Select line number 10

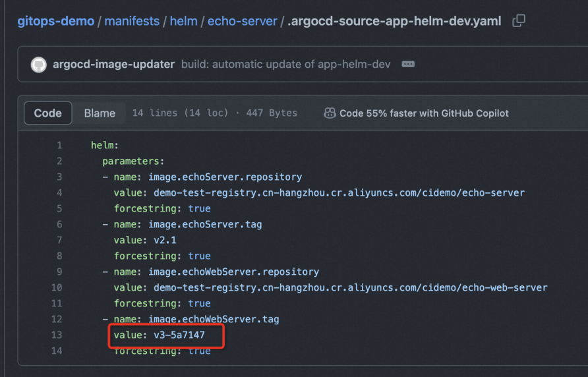(57, 287)
